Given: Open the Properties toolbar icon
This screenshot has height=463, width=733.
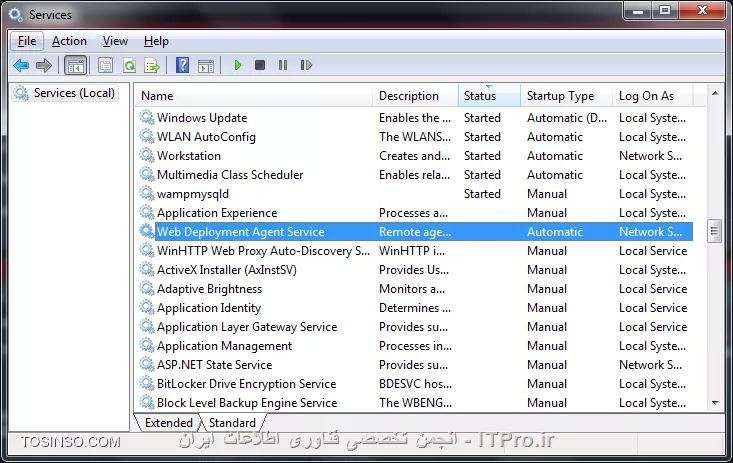Looking at the screenshot, I should (106, 65).
